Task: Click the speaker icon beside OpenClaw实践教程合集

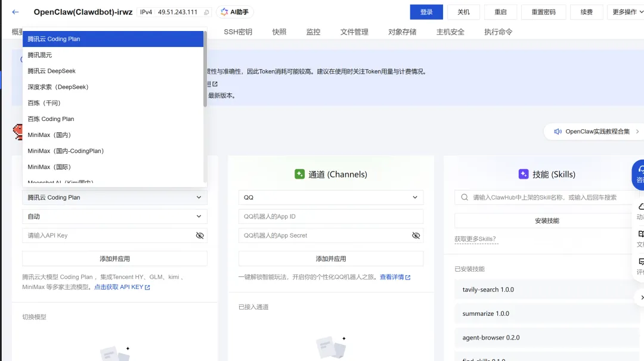Action: (x=558, y=132)
